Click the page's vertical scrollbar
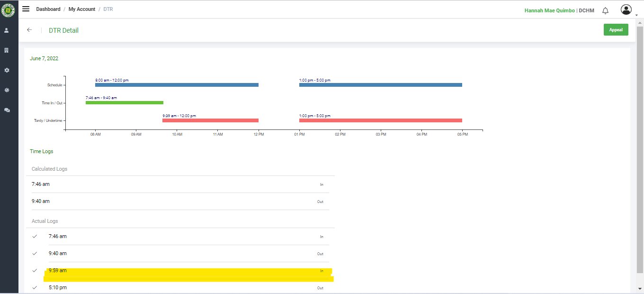Screen dimensions: 644x294 (x=639, y=142)
